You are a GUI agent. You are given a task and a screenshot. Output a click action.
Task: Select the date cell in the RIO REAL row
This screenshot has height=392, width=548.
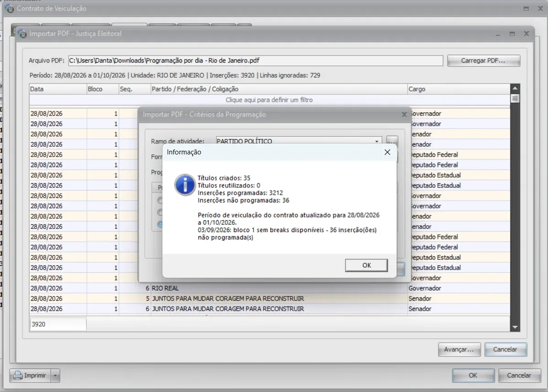pos(58,288)
